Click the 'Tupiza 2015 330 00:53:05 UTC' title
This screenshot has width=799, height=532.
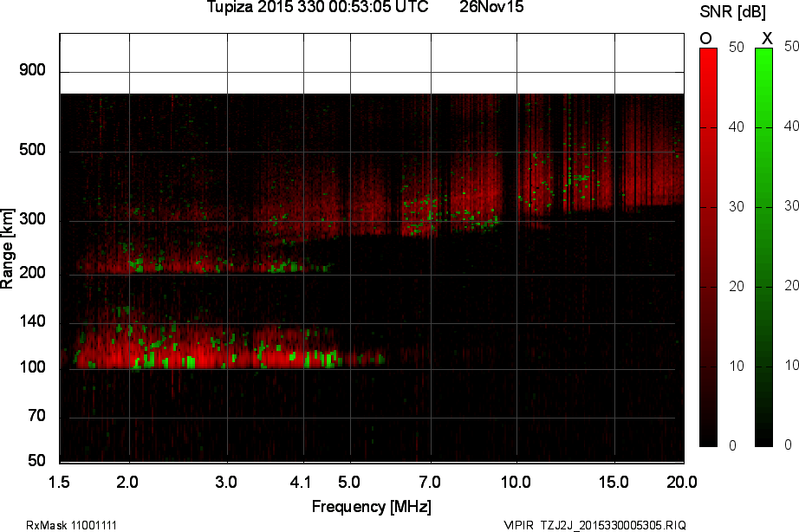point(317,8)
